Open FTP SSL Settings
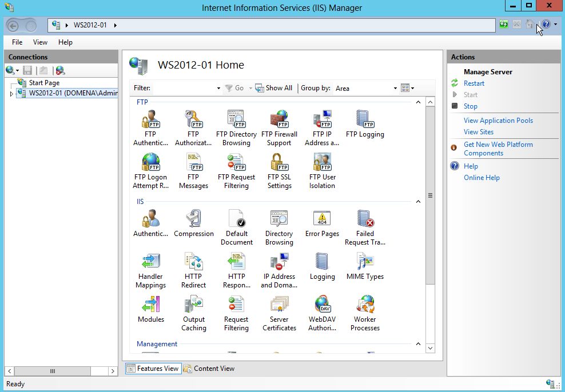 [x=279, y=171]
